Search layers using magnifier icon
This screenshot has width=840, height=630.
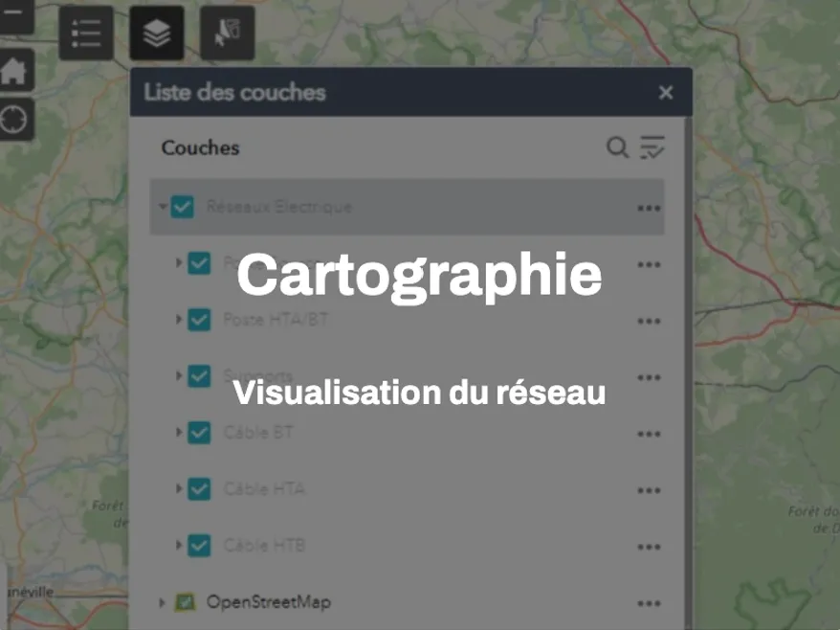click(x=618, y=147)
